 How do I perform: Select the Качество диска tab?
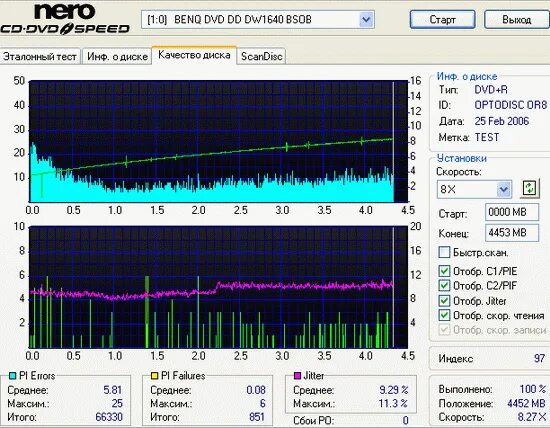[194, 55]
